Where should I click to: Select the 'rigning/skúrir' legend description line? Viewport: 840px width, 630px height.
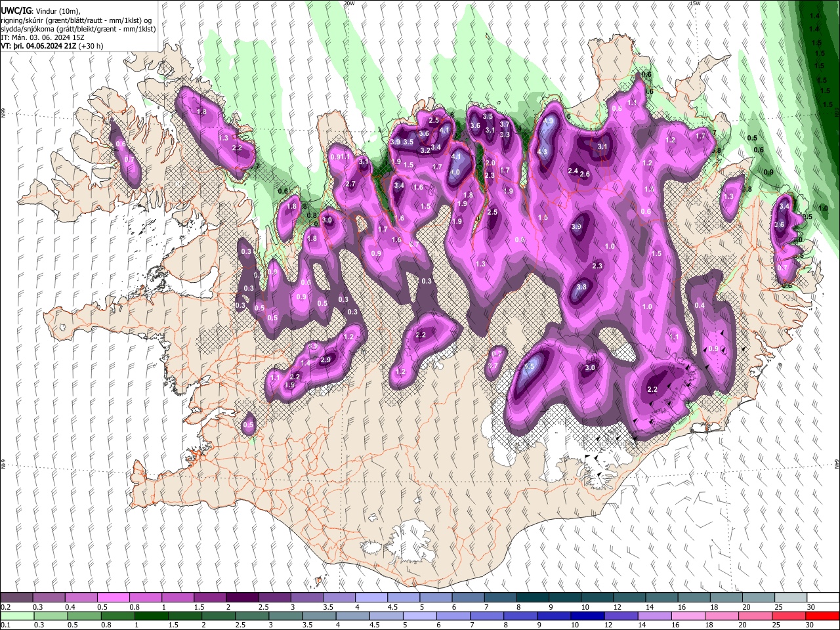75,20
